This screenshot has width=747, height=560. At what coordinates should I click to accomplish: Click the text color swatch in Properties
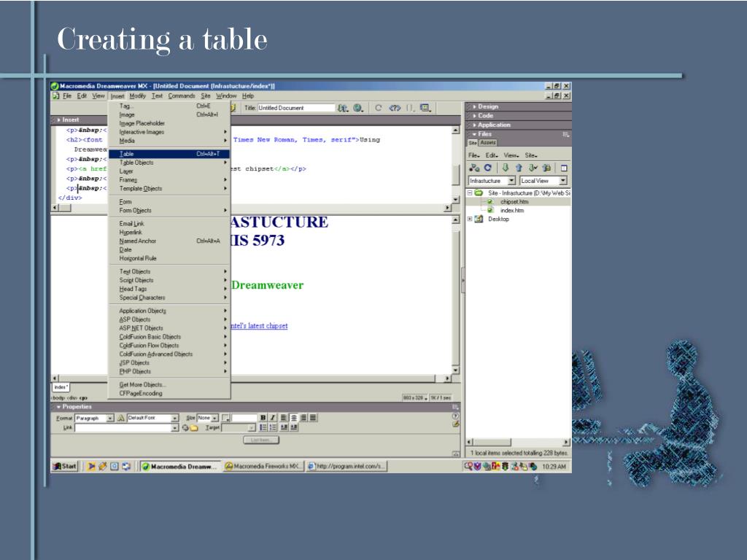[x=225, y=418]
